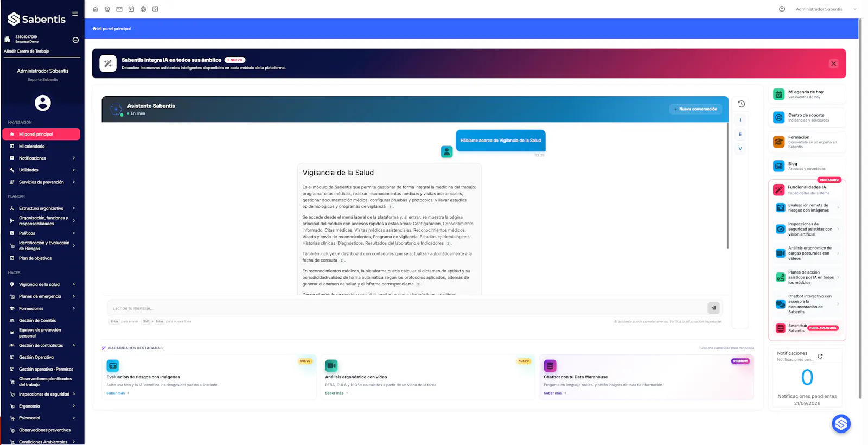Open the floating Sabentis assistant bubble
The image size is (868, 445).
tap(841, 424)
